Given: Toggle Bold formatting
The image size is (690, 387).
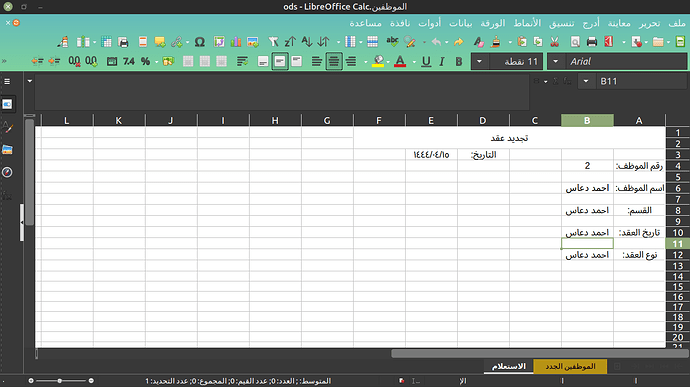Looking at the screenshot, I should [459, 61].
